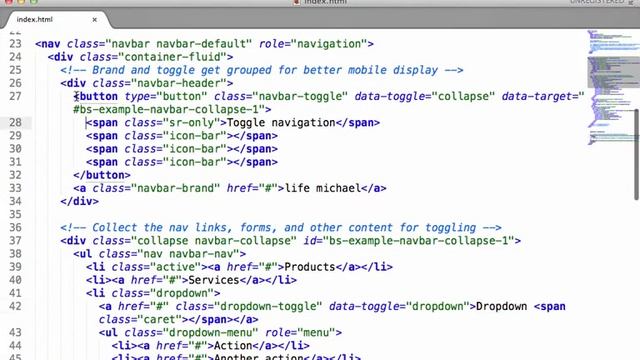Click "dropdown-menu" class value
This screenshot has width=640, height=360.
pyautogui.click(x=211, y=333)
